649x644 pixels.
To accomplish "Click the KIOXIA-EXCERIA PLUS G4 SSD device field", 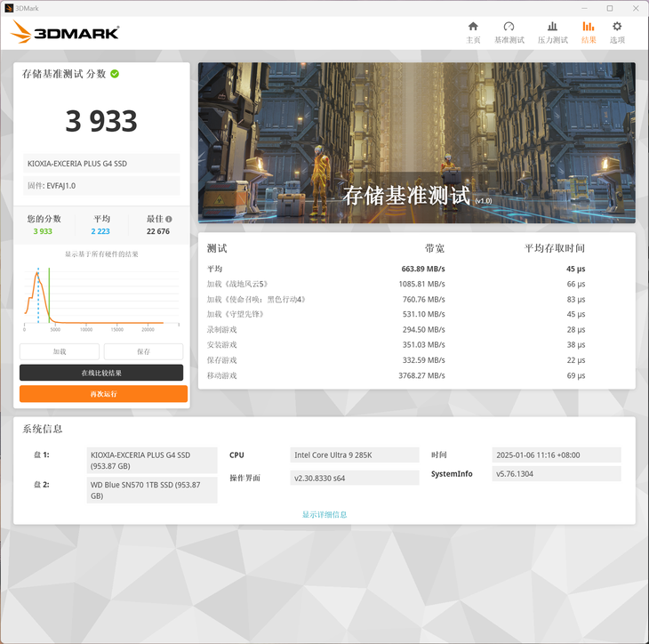I will pyautogui.click(x=101, y=164).
